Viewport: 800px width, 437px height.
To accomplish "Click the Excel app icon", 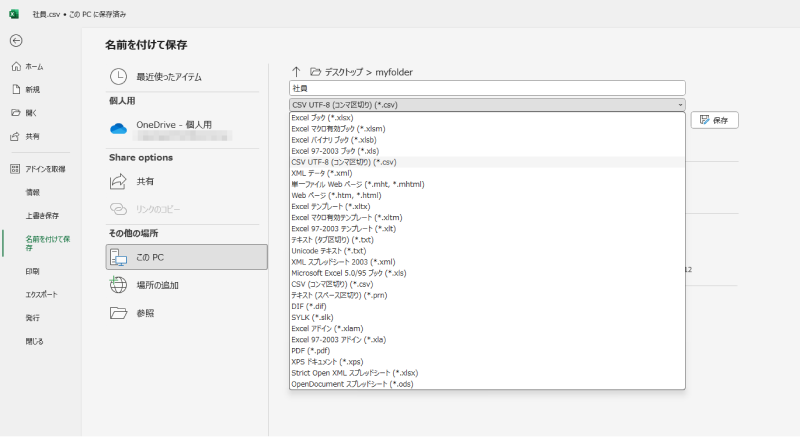I will (x=14, y=14).
